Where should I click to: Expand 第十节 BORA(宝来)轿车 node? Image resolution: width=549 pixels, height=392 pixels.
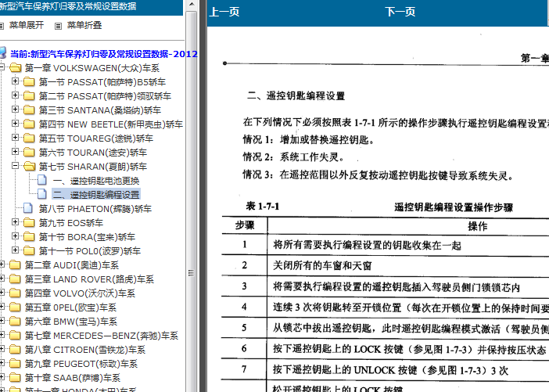click(x=15, y=236)
